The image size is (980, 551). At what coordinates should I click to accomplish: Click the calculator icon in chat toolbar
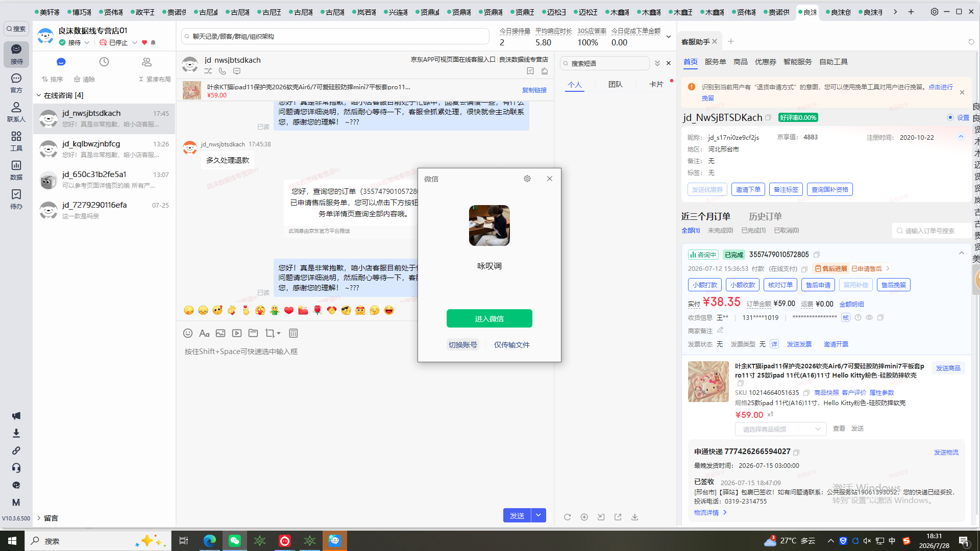pos(293,333)
